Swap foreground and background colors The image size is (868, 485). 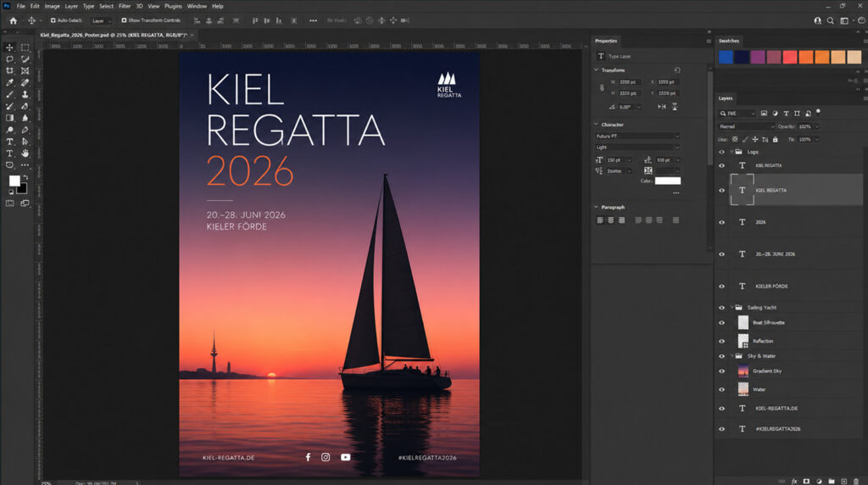click(x=25, y=177)
